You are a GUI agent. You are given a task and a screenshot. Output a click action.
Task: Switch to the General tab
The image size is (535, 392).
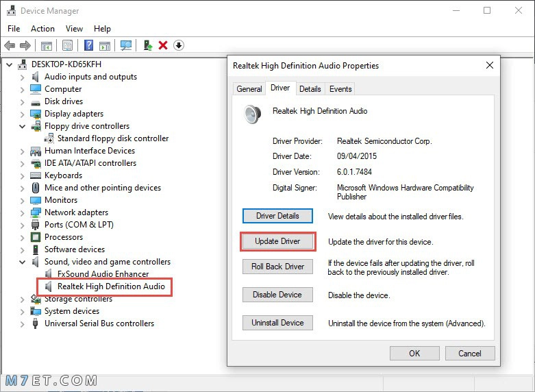point(249,89)
